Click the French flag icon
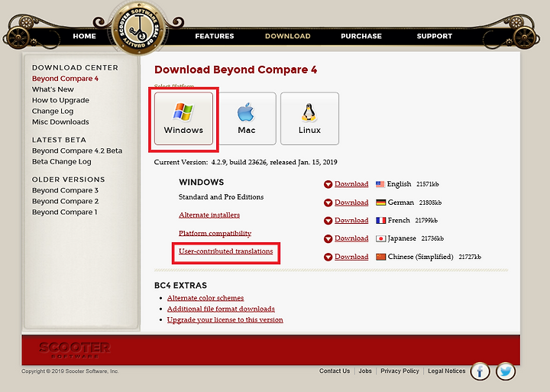Image resolution: width=550 pixels, height=392 pixels. pyautogui.click(x=380, y=220)
